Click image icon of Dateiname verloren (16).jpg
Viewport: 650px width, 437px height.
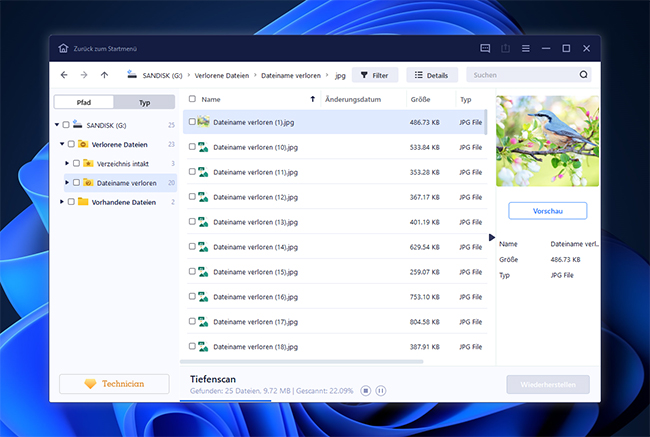tap(203, 296)
